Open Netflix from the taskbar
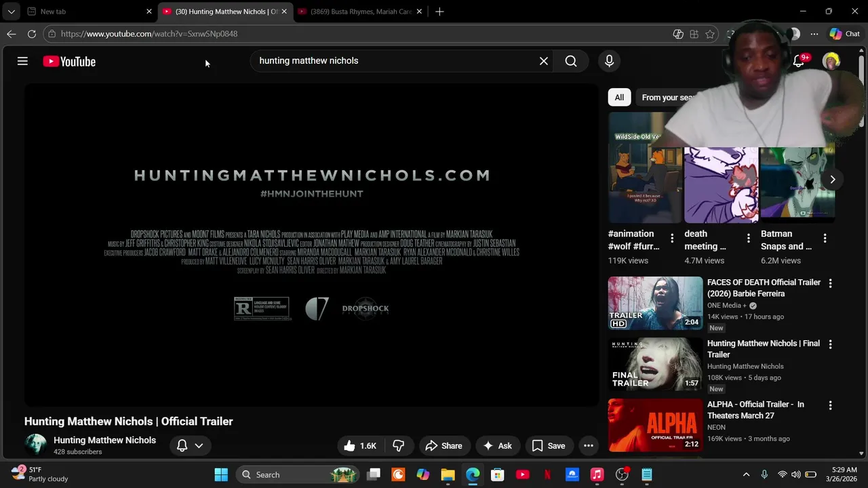Viewport: 868px width, 488px height. (547, 474)
